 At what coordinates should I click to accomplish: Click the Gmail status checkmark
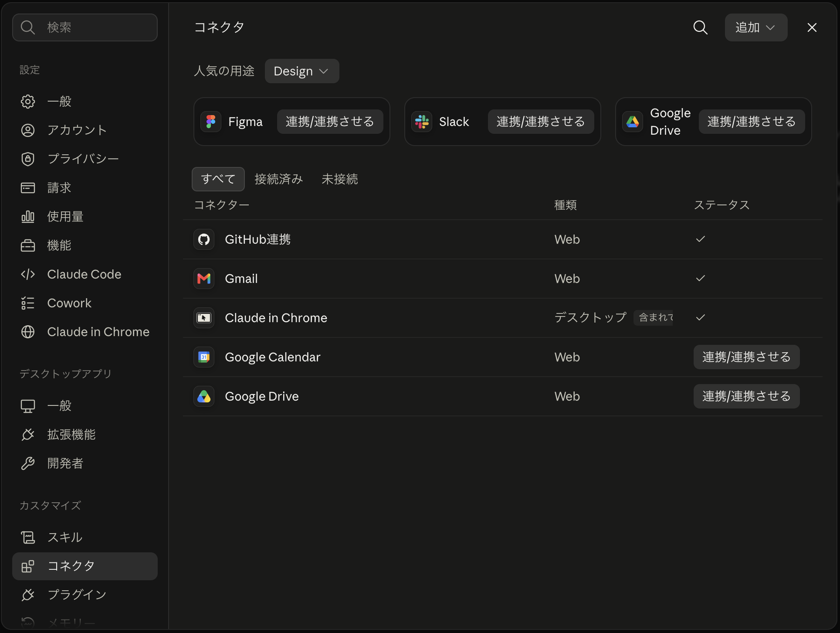click(700, 278)
